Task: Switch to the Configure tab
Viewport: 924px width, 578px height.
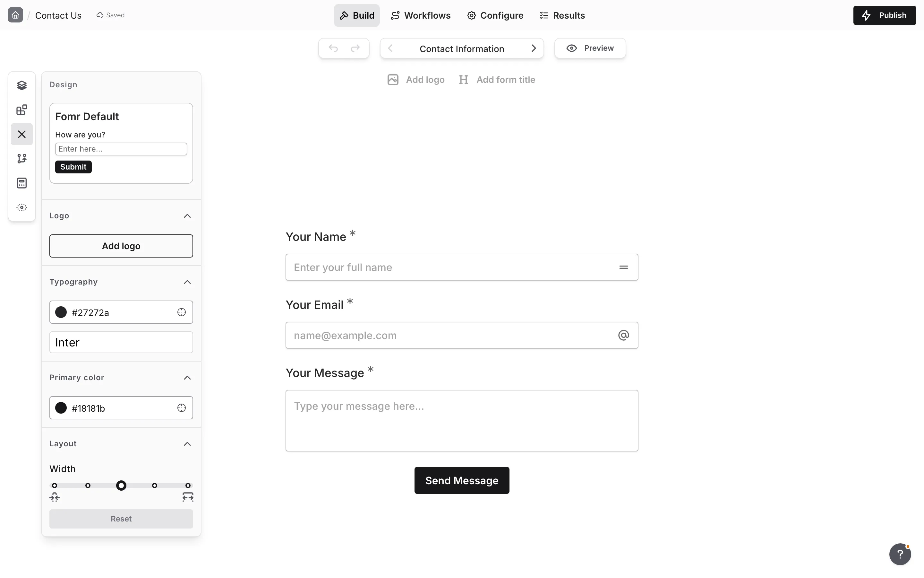Action: click(495, 15)
